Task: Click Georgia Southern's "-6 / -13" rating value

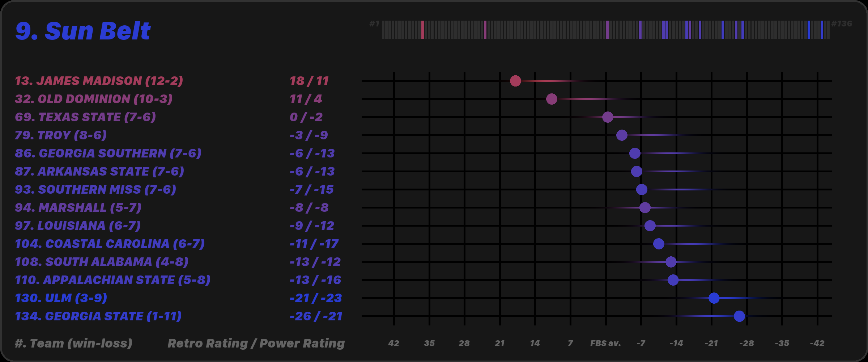Action: [x=312, y=153]
